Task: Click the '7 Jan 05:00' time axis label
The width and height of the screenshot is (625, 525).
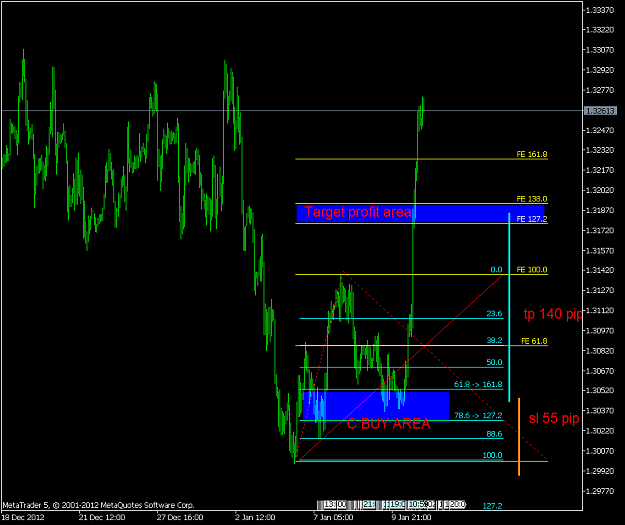Action: (333, 517)
